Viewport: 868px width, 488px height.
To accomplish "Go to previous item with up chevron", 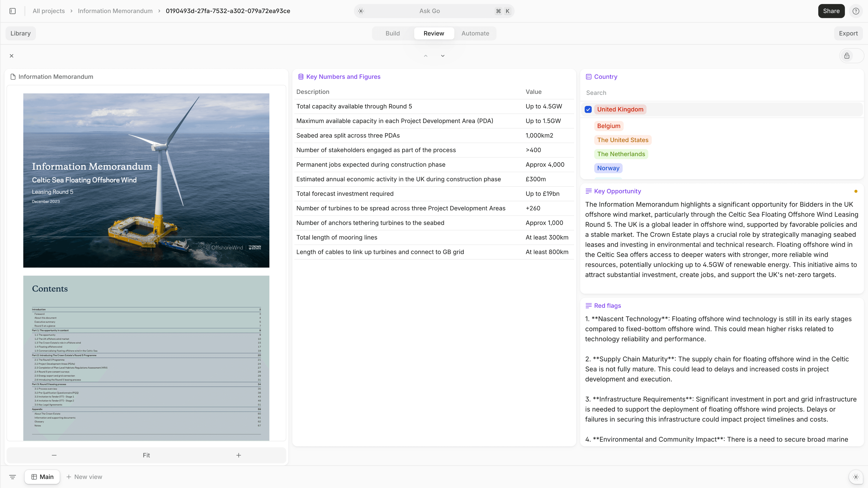I will click(426, 56).
